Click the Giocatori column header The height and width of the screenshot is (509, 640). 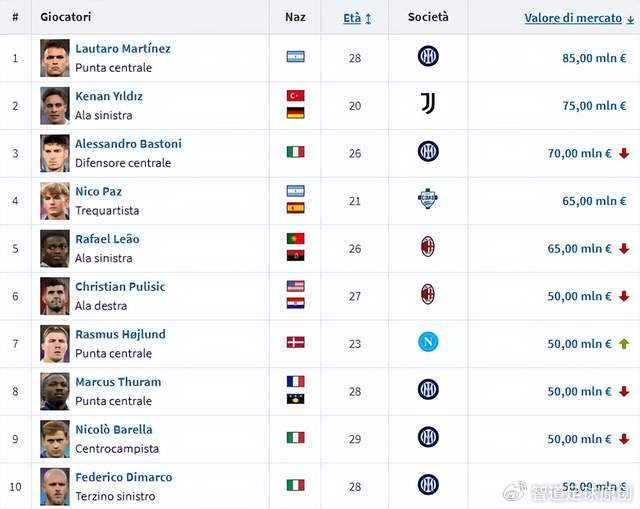pos(68,18)
